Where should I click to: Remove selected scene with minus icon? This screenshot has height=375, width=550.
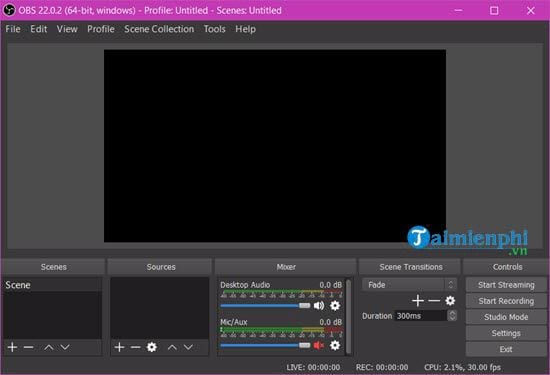pyautogui.click(x=29, y=347)
